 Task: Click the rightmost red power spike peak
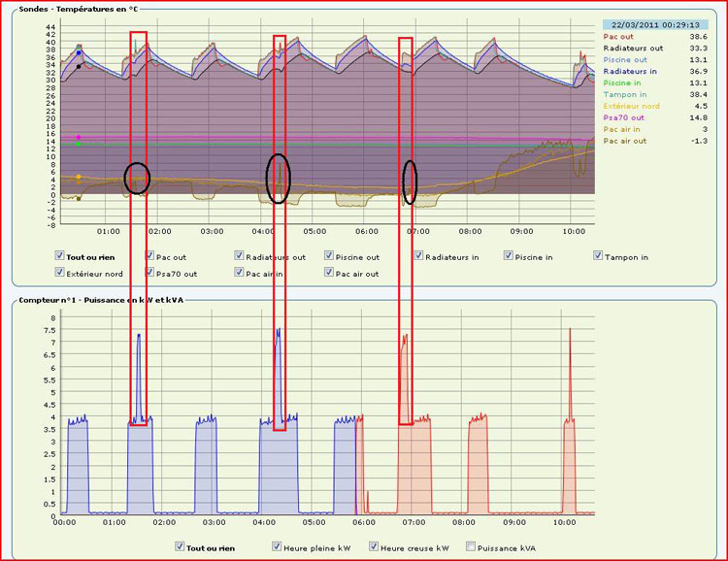(570, 329)
